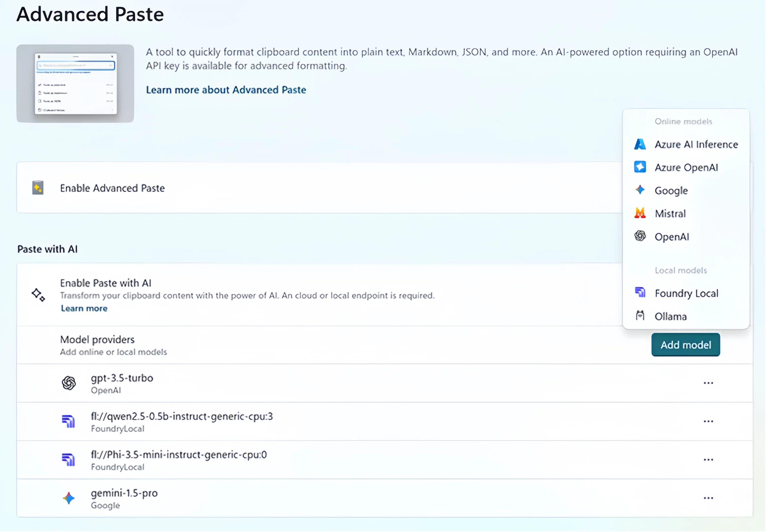Screen dimensions: 766x532
Task: Click the Google icon beside gemini-1.5-pro
Action: (69, 498)
